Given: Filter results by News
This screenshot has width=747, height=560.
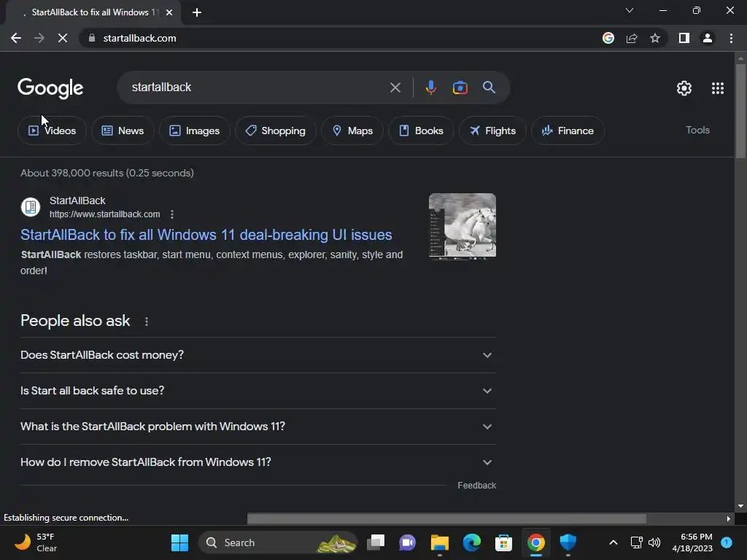Looking at the screenshot, I should 123,131.
